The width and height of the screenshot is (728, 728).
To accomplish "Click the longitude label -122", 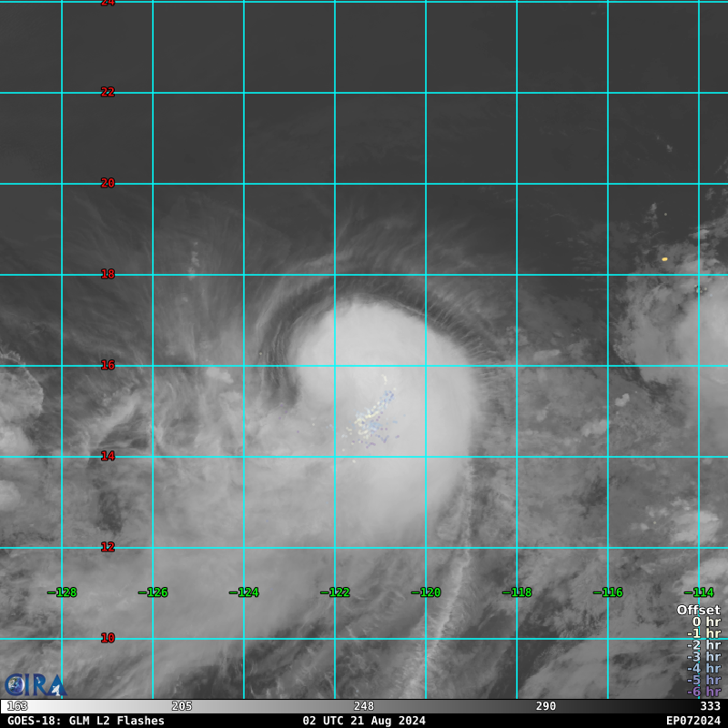I will pyautogui.click(x=335, y=592).
